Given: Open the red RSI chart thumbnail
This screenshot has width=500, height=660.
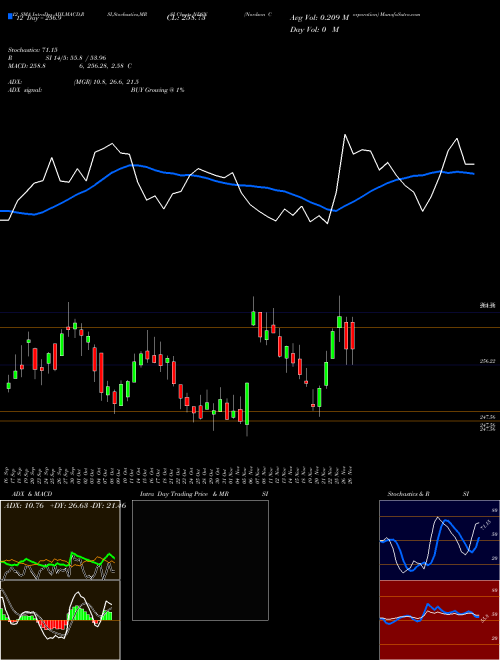Looking at the screenshot, I should (439, 620).
